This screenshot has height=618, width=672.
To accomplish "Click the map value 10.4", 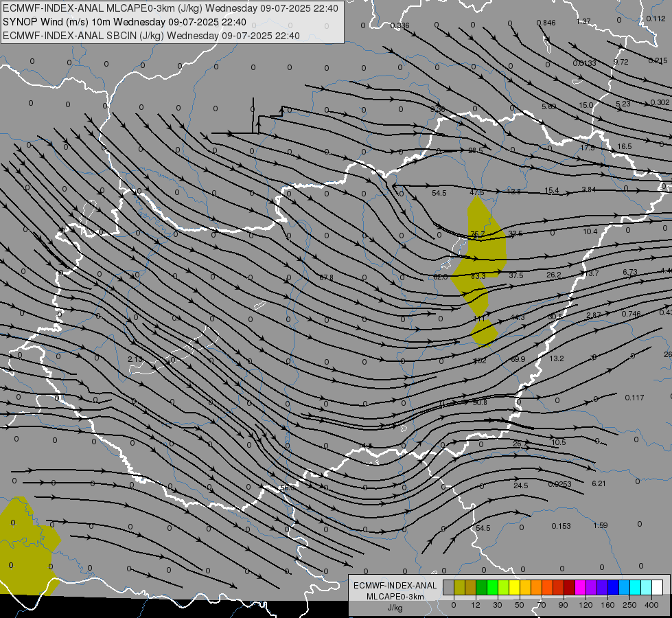I will 590,231.
